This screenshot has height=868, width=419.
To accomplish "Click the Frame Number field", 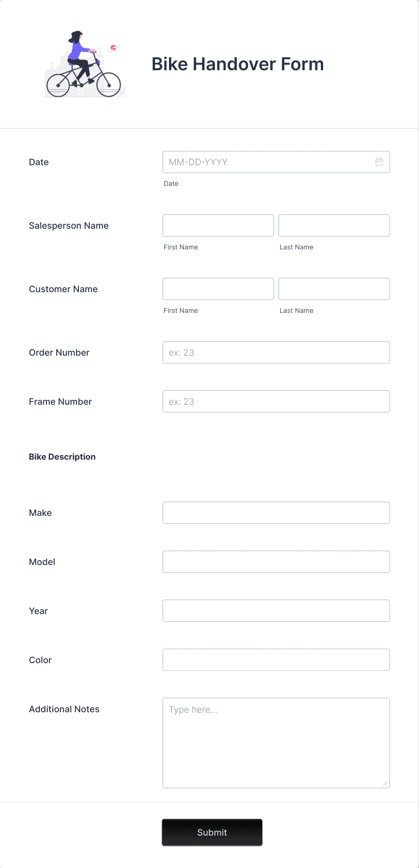I will click(276, 401).
